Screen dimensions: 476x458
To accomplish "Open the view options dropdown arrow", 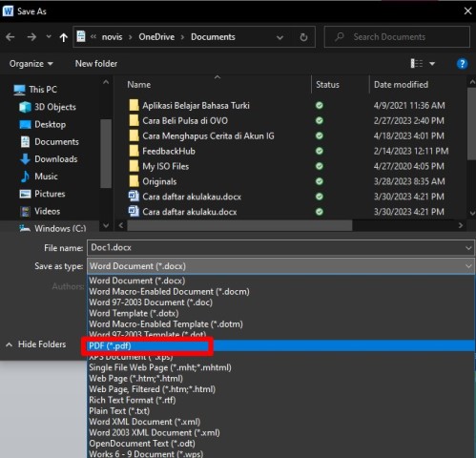I will pos(432,64).
